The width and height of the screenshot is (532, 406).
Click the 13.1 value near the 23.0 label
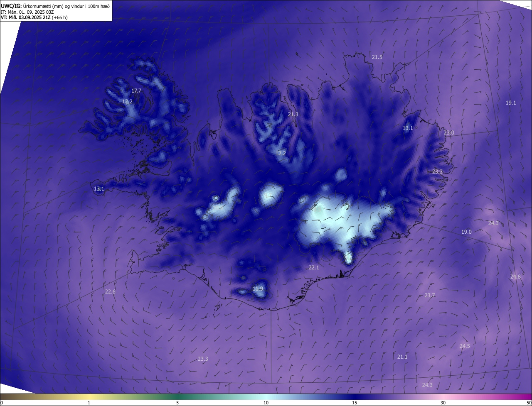click(x=408, y=128)
